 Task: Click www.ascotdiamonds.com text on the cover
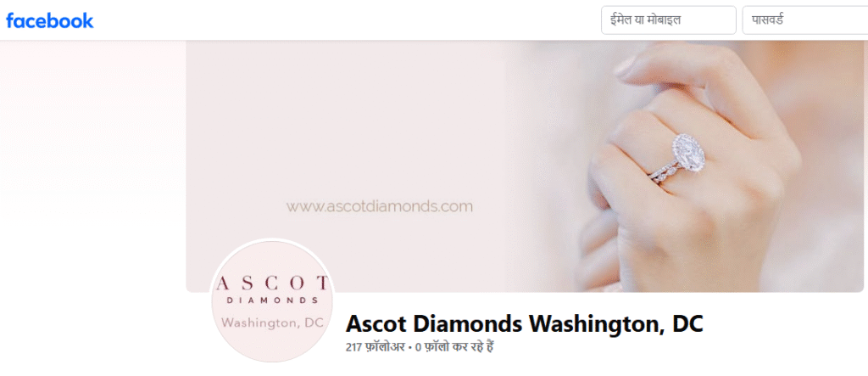click(379, 207)
